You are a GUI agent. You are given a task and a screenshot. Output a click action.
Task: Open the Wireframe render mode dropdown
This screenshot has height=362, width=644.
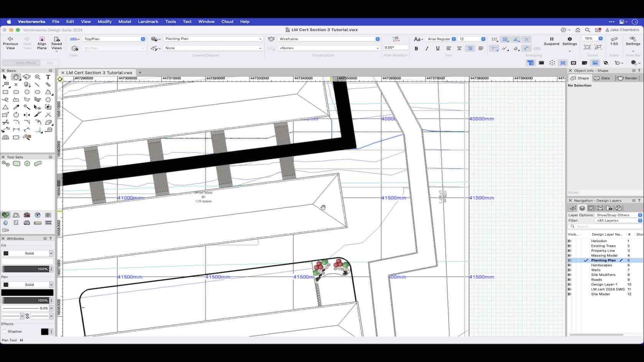click(x=329, y=39)
